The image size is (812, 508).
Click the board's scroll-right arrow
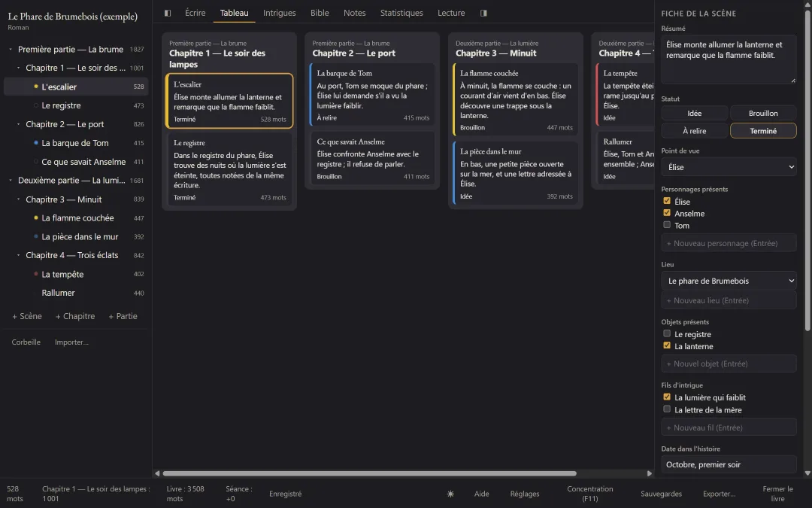tap(650, 473)
